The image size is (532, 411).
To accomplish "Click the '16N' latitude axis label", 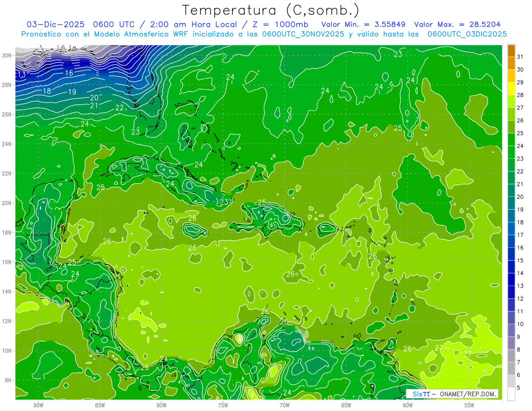I will [x=8, y=262].
